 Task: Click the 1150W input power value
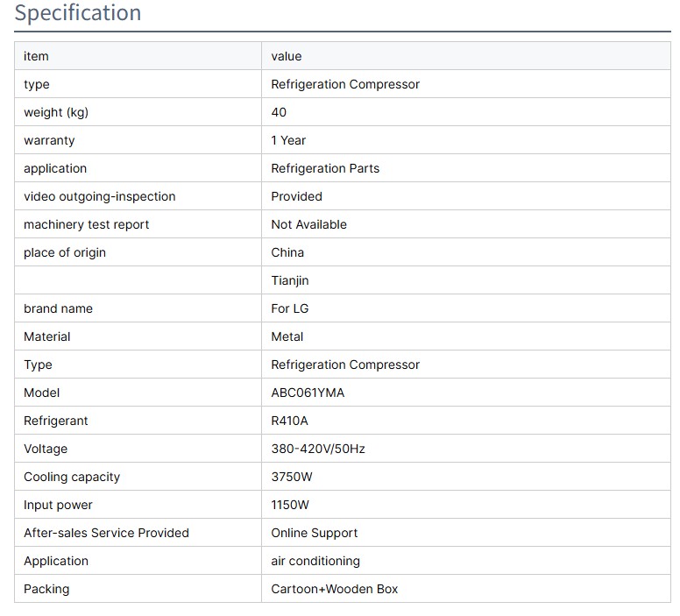(x=290, y=505)
